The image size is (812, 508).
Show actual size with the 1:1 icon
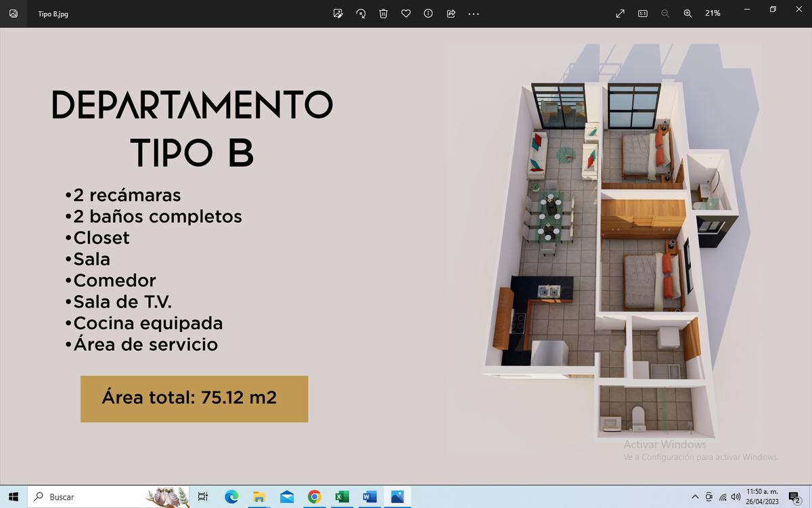coord(643,14)
